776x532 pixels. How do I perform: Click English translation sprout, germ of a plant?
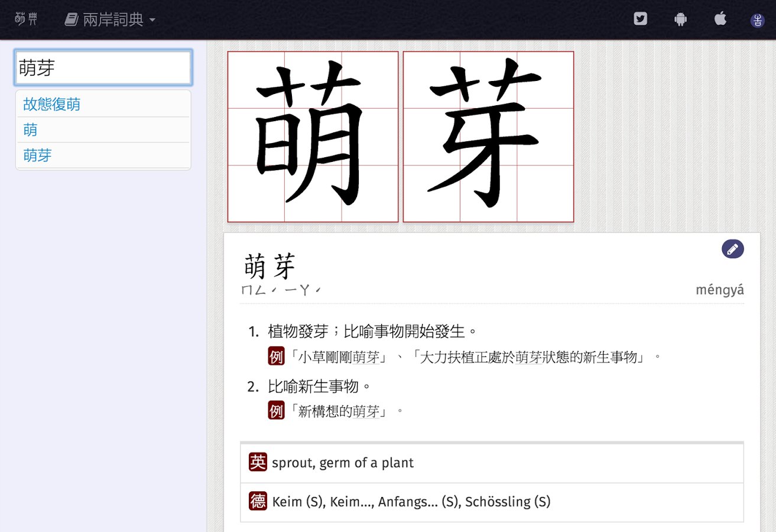343,463
